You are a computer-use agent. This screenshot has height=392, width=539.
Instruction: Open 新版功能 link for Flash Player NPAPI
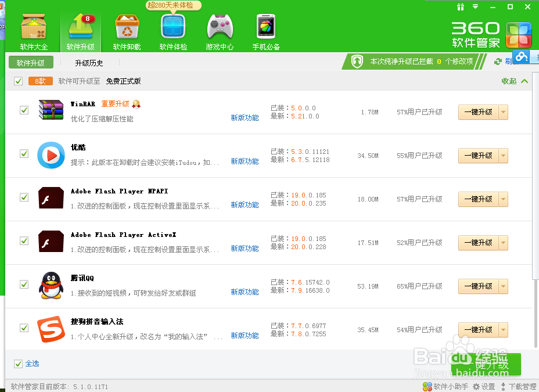tap(245, 205)
